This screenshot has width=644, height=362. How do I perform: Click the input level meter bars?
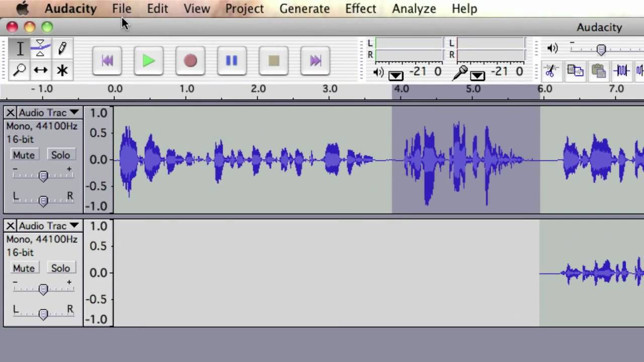click(491, 49)
